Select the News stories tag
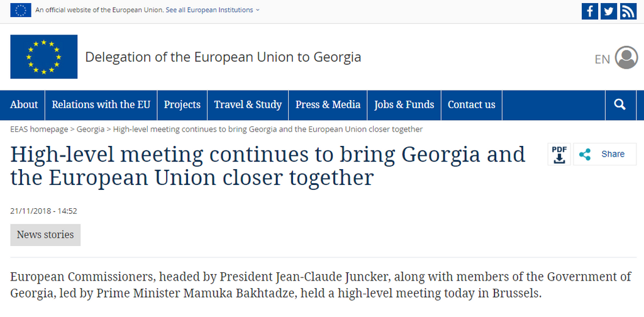The width and height of the screenshot is (644, 317). 45,235
